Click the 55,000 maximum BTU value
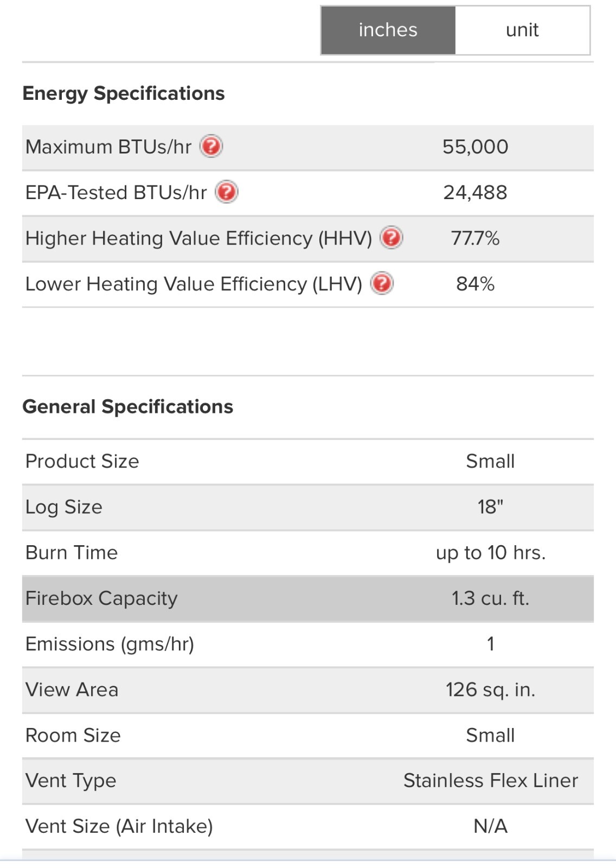 [475, 146]
